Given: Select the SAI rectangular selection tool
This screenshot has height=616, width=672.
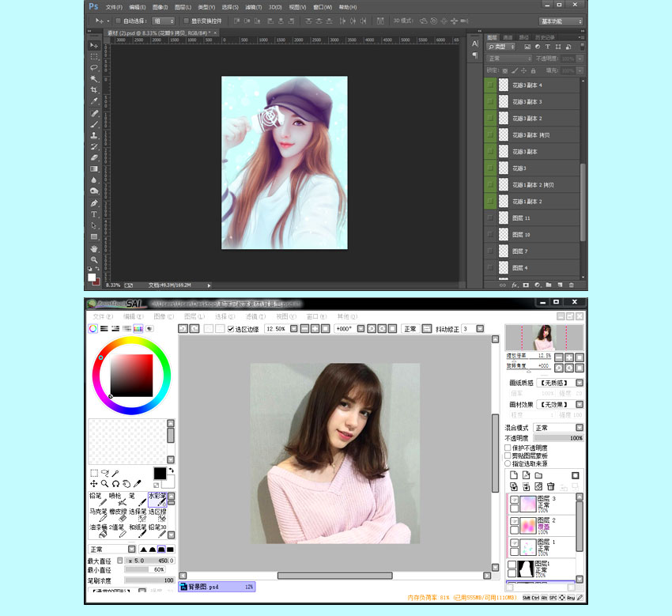Looking at the screenshot, I should click(x=94, y=473).
